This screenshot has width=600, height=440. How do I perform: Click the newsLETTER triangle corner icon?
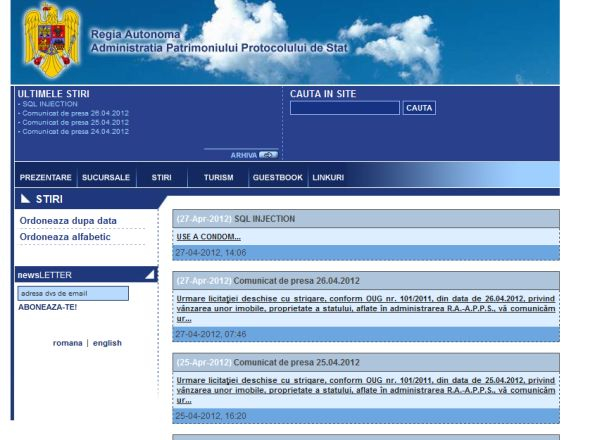click(150, 274)
